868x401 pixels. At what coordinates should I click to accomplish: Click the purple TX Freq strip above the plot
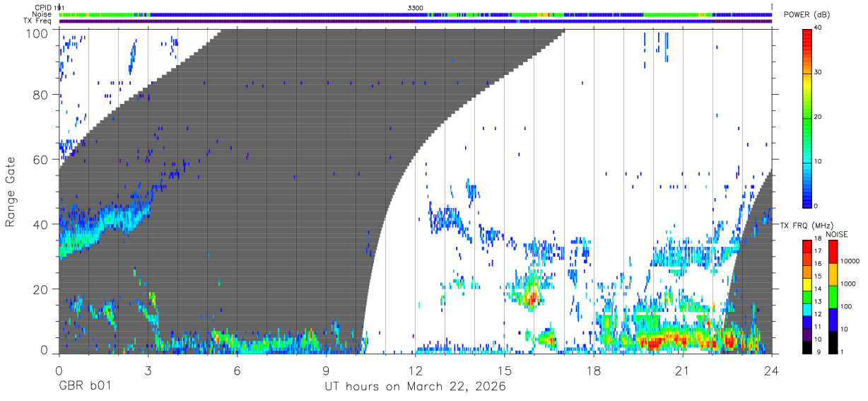[x=416, y=21]
